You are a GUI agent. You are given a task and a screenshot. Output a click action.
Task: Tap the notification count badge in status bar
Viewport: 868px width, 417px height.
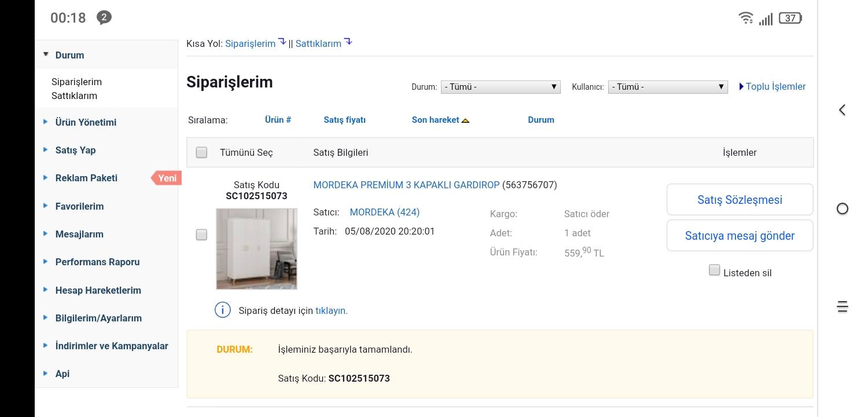[104, 17]
